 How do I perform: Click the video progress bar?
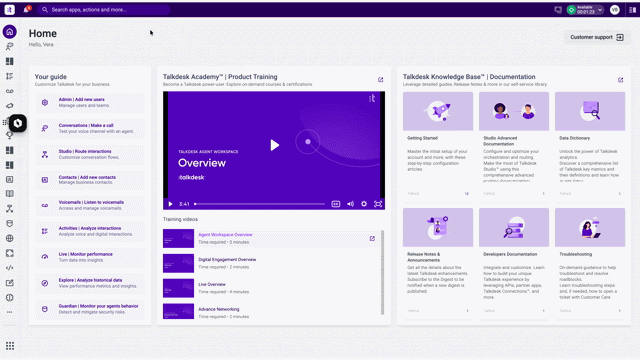point(260,204)
